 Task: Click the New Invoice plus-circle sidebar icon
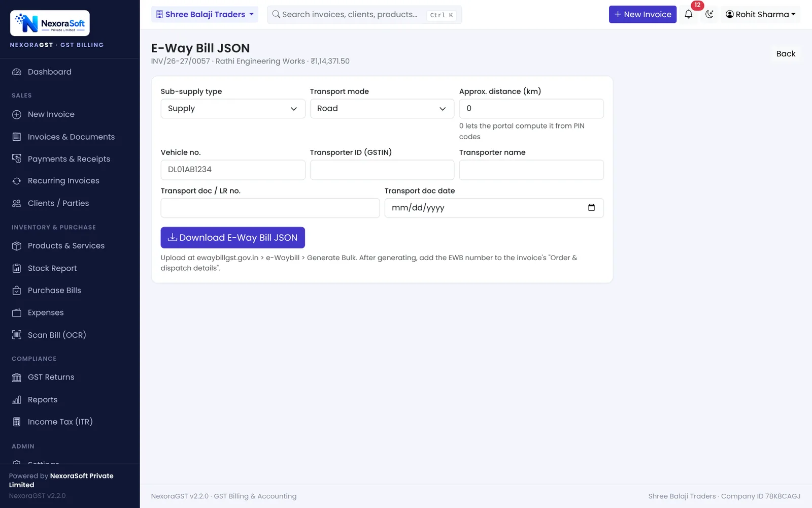click(17, 115)
